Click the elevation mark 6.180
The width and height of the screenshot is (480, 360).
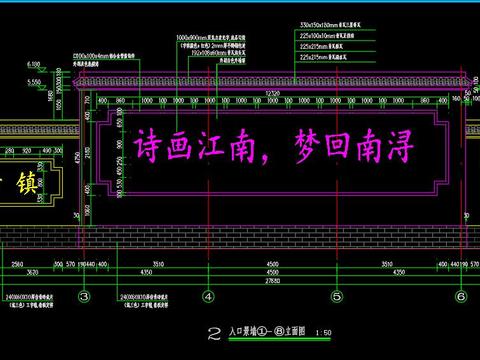(34, 64)
